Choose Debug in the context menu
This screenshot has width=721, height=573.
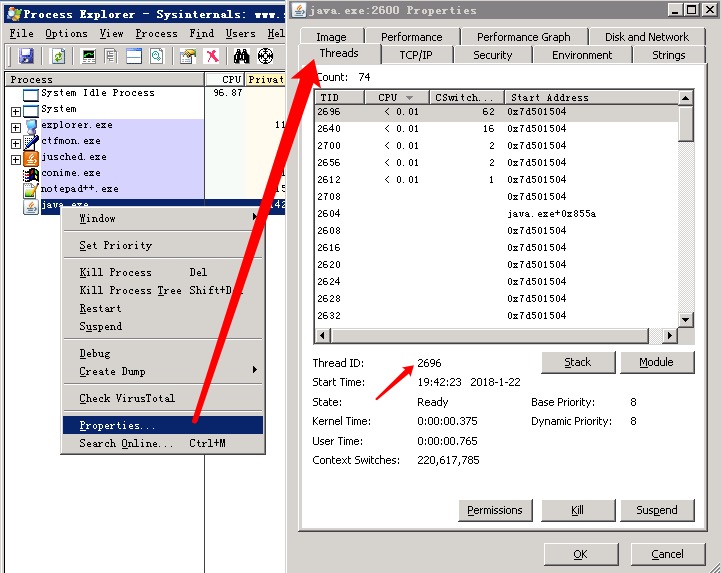coord(163,353)
